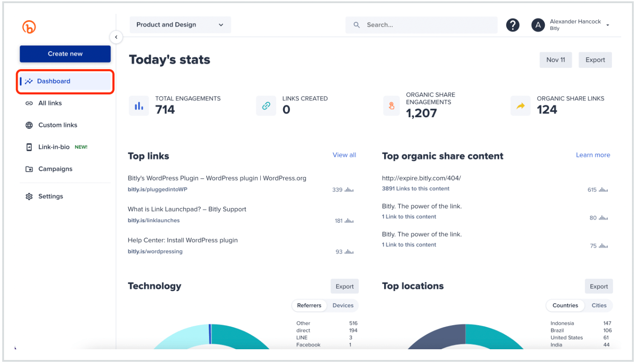Open Learn more about organic share
Image resolution: width=636 pixels, height=364 pixels.
pyautogui.click(x=593, y=155)
